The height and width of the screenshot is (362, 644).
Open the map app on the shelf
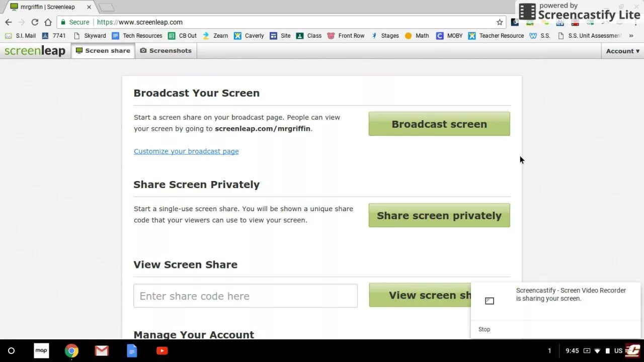tap(41, 351)
